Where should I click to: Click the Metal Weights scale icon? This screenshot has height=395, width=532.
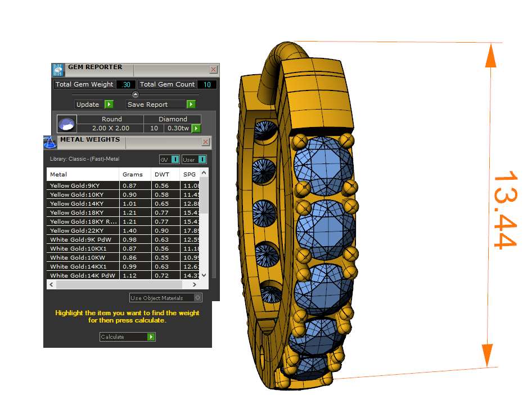tap(50, 142)
